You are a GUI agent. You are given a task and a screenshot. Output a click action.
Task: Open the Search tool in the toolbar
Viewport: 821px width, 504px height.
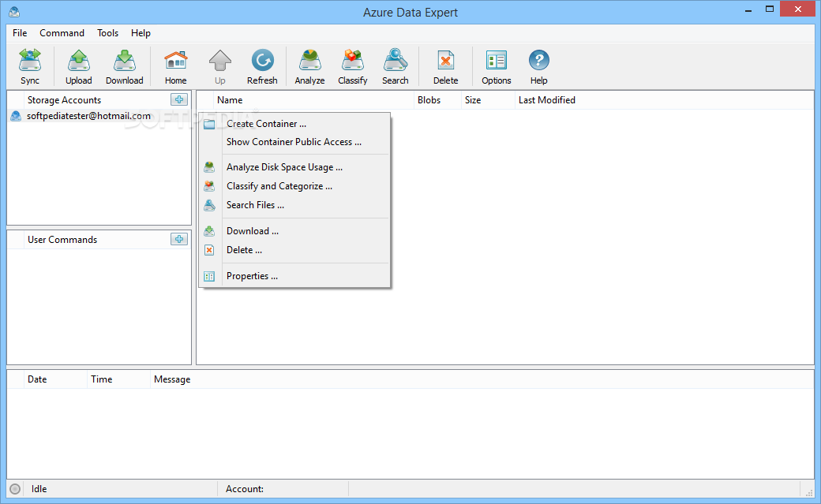(x=396, y=66)
